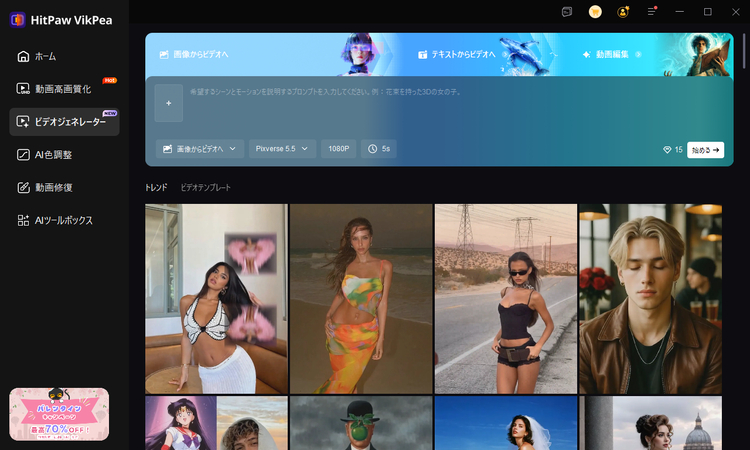Click the 始める start button

click(705, 150)
